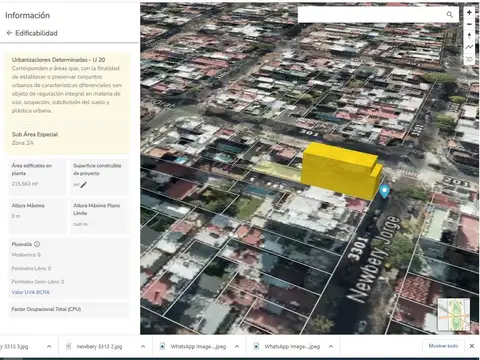
Task: Open downloaded file newbery 3313 2.jpg
Action: click(99, 347)
